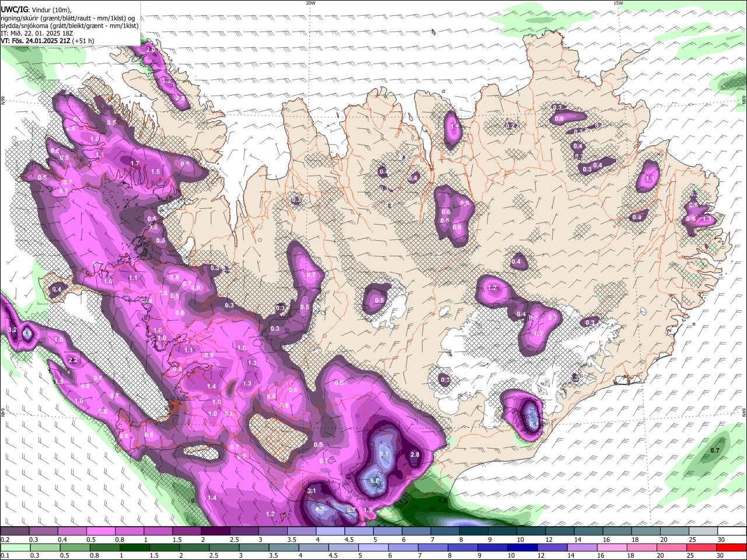The image size is (747, 560).
Task: Select the "Vindur (10m)," header text
Action: tap(51, 10)
